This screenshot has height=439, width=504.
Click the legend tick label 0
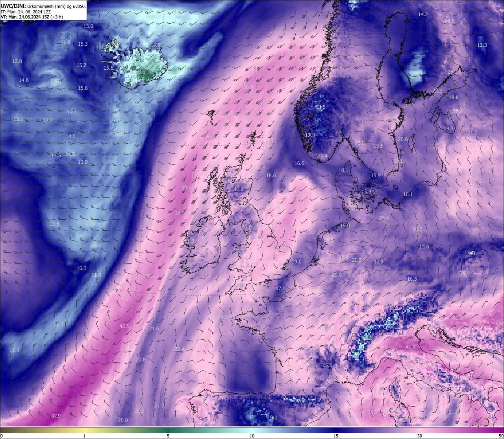coord(2,436)
